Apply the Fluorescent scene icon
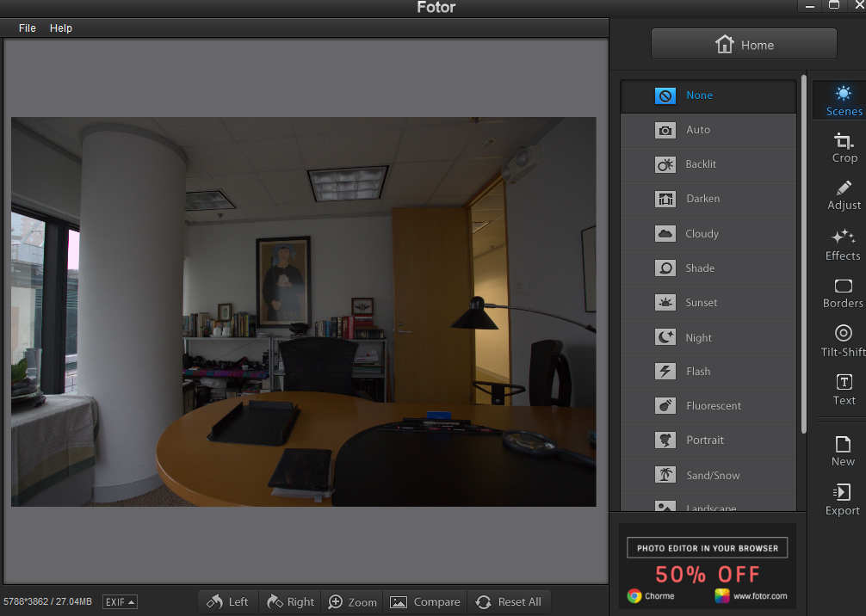 [x=665, y=406]
